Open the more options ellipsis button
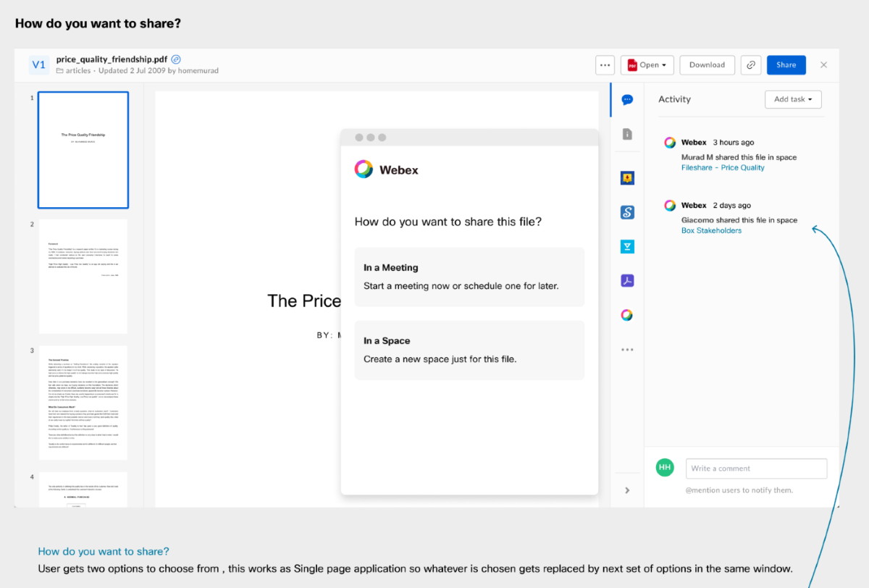Screen dimensions: 869x588 coord(605,65)
